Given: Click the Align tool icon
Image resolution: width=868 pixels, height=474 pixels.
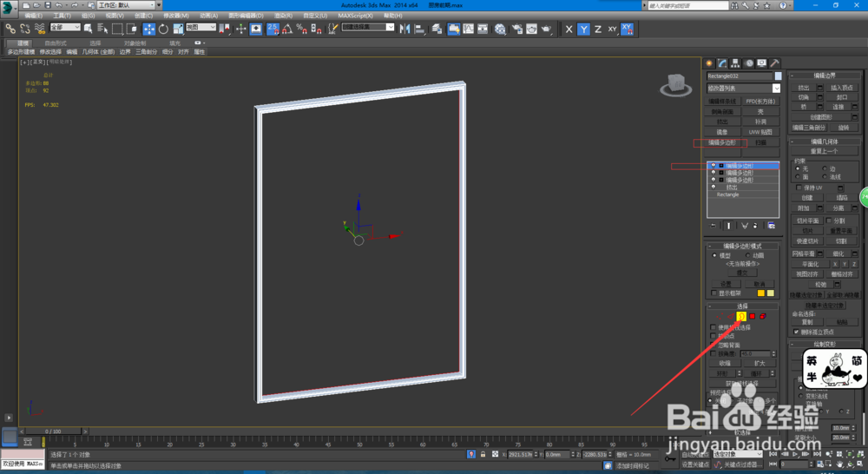Looking at the screenshot, I should (x=419, y=29).
